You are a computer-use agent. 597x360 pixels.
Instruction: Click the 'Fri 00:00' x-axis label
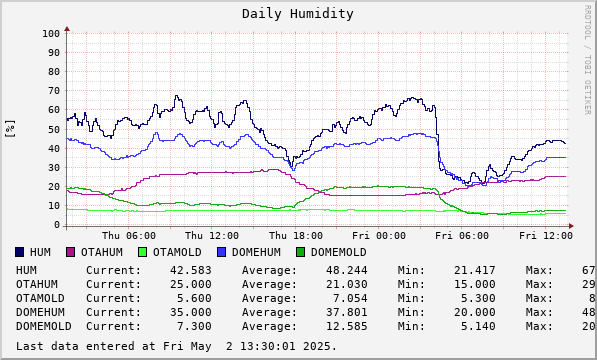[x=379, y=236]
